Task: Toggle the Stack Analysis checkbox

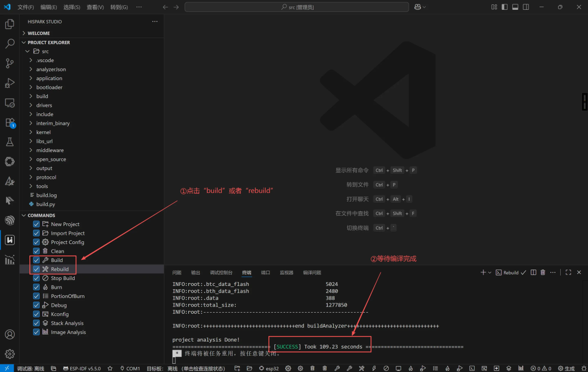Action: click(36, 323)
